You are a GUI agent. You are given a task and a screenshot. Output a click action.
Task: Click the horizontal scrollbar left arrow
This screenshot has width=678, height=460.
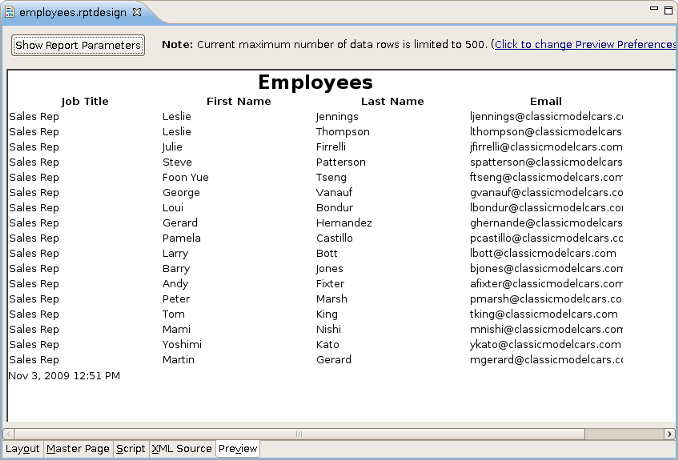point(9,434)
